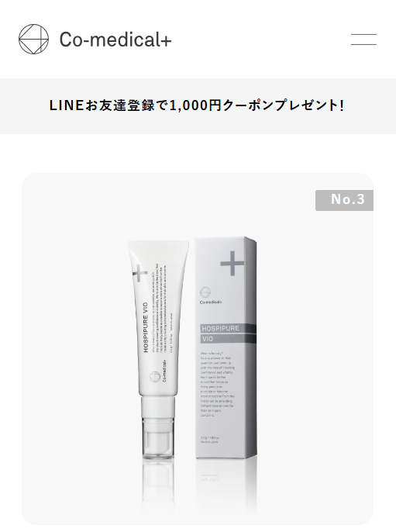This screenshot has height=532, width=396.
Task: Select the gray product box image
Action: (226, 348)
